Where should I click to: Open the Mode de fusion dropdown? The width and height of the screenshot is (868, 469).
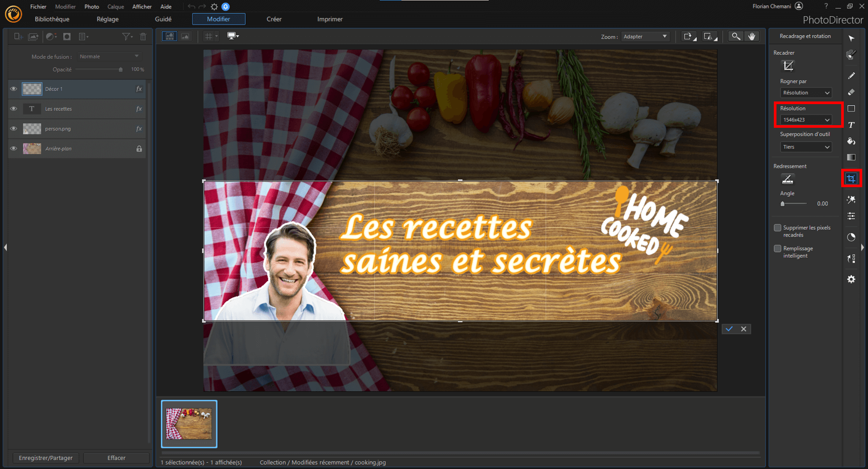point(109,56)
